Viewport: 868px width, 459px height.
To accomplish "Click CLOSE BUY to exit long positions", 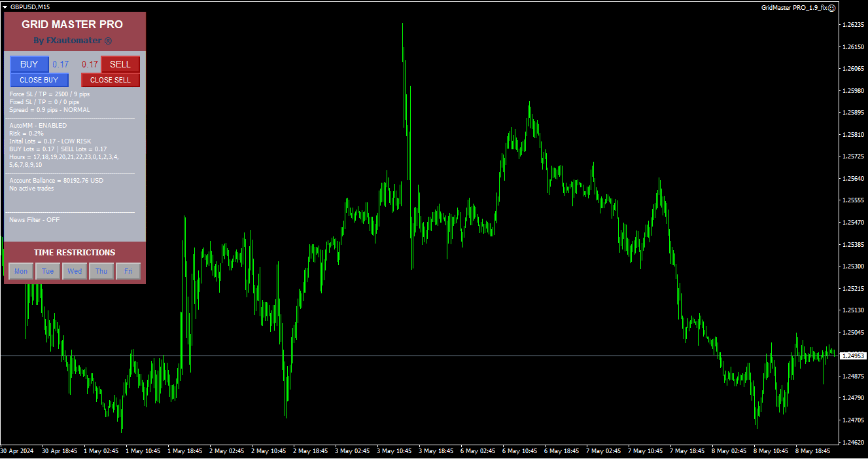I will click(x=39, y=79).
